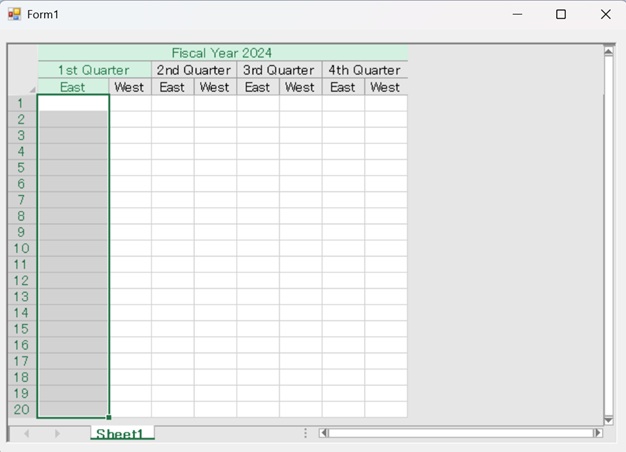
Task: Click the horizontal scrollbar right arrow
Action: click(x=598, y=433)
